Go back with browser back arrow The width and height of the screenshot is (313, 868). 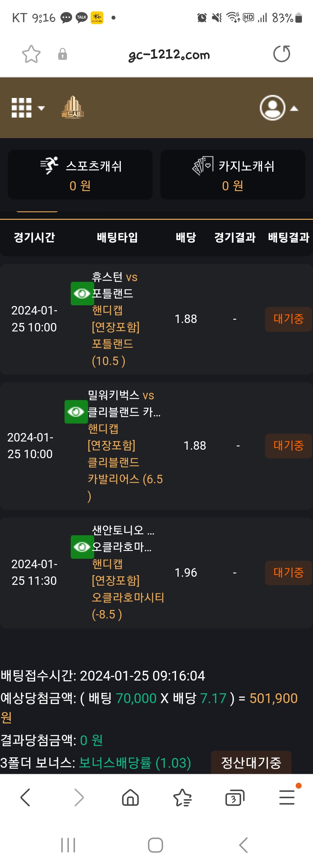[25, 797]
